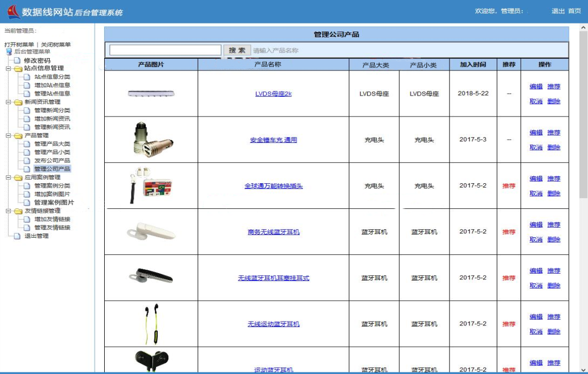
Task: Click the folder icon beside 产品管理
Action: pos(18,136)
